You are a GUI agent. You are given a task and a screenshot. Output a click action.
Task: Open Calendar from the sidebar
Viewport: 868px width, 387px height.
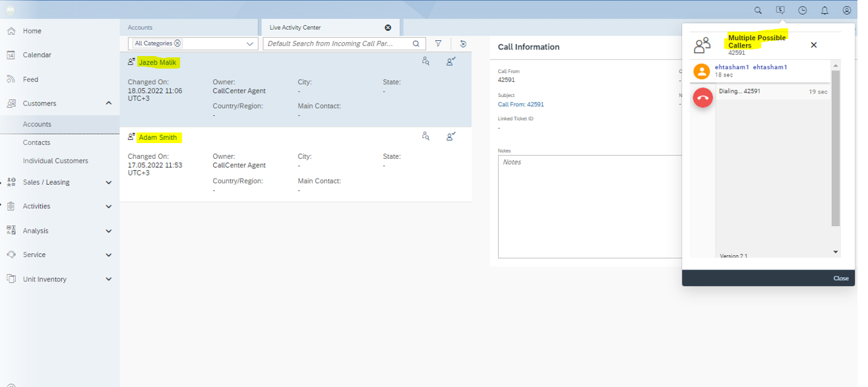coord(37,55)
